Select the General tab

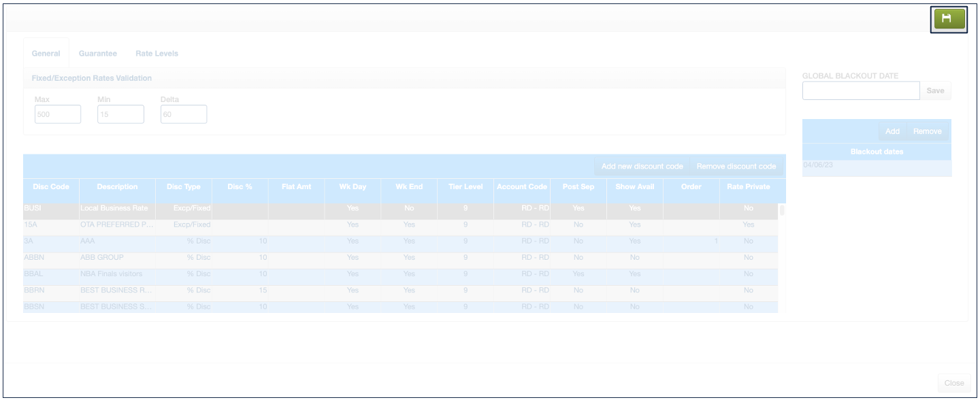click(x=46, y=54)
